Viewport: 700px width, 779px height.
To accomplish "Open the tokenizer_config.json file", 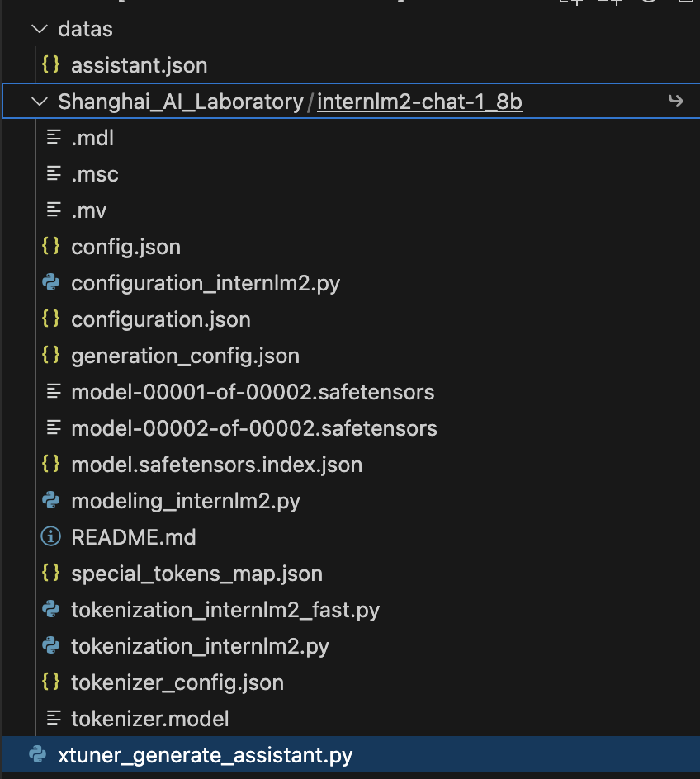I will pyautogui.click(x=177, y=682).
